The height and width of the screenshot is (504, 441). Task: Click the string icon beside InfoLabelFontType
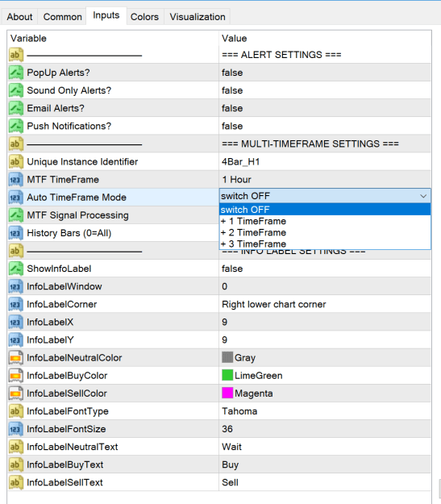tap(16, 410)
